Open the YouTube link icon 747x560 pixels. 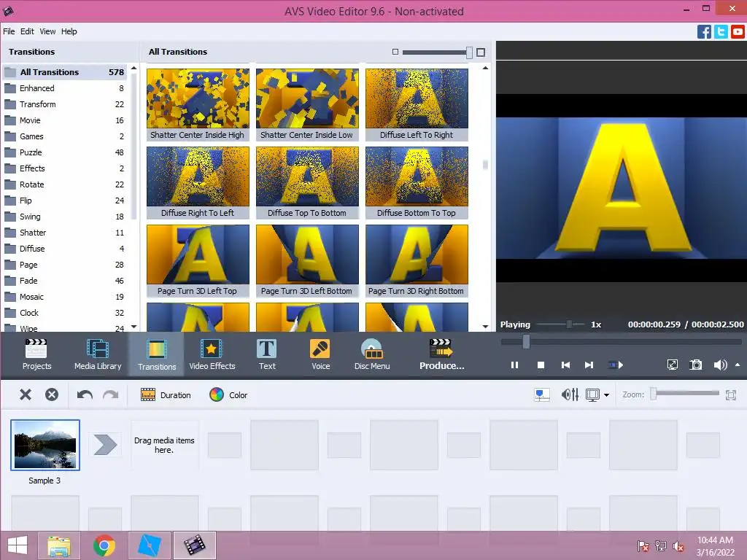pos(738,32)
